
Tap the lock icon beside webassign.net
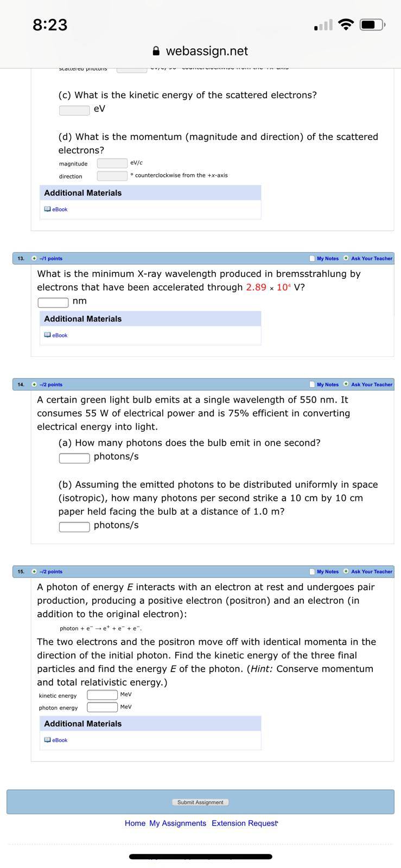coord(156,51)
